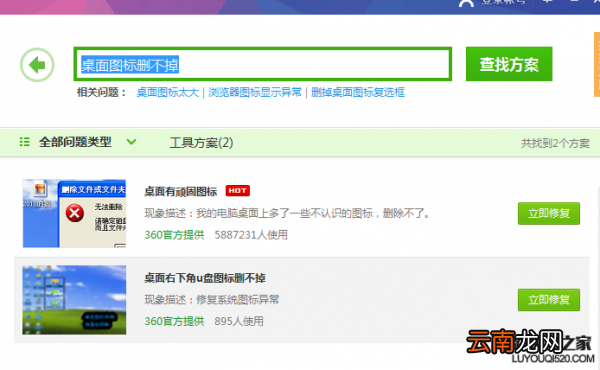
Task: Click the 共找到2个方案 result count
Action: [555, 143]
